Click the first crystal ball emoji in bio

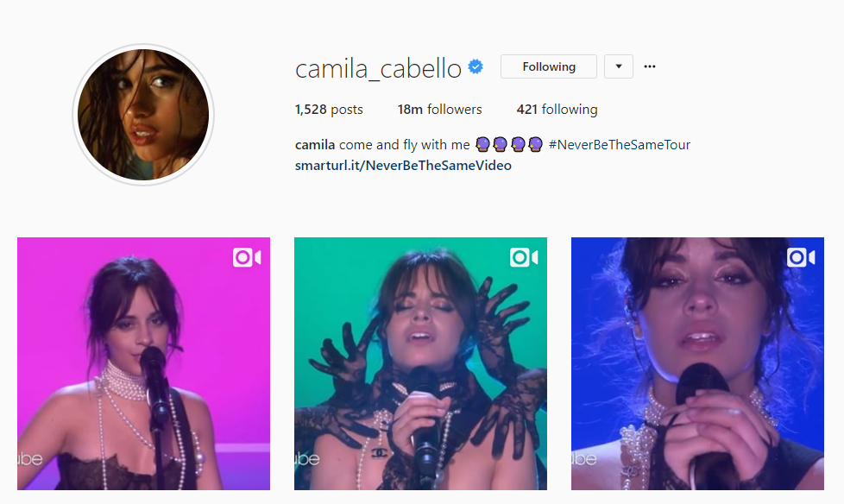click(x=482, y=144)
